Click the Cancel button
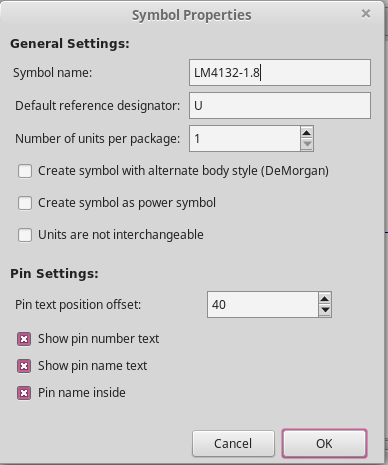 pyautogui.click(x=233, y=443)
